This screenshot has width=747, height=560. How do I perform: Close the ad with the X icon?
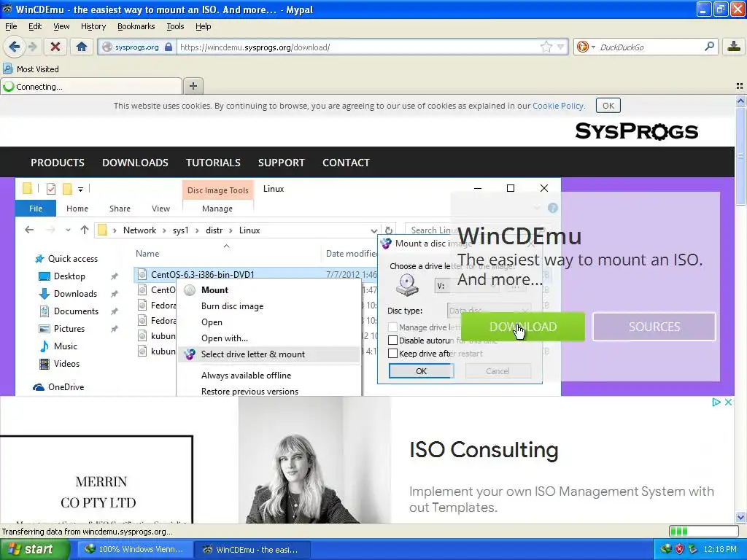click(x=728, y=402)
